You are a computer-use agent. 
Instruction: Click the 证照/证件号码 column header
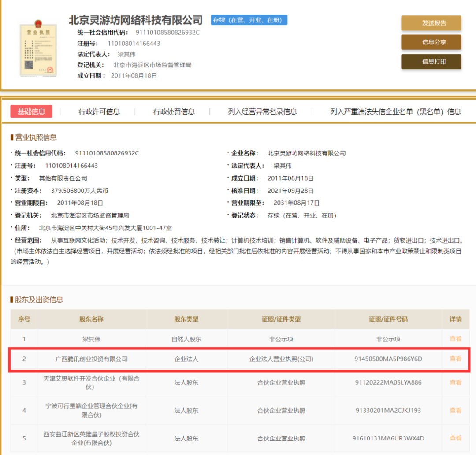(388, 319)
